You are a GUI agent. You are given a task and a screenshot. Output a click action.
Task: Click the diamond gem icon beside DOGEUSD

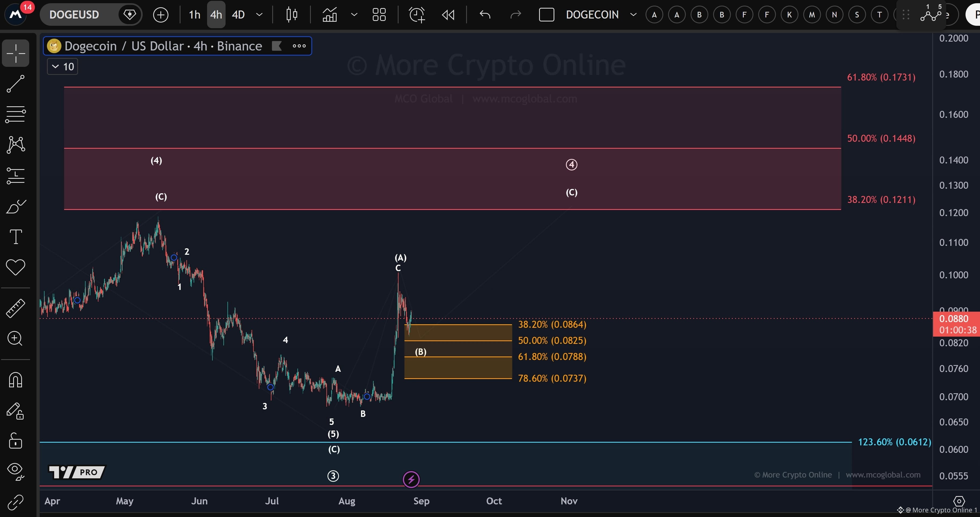pos(130,15)
